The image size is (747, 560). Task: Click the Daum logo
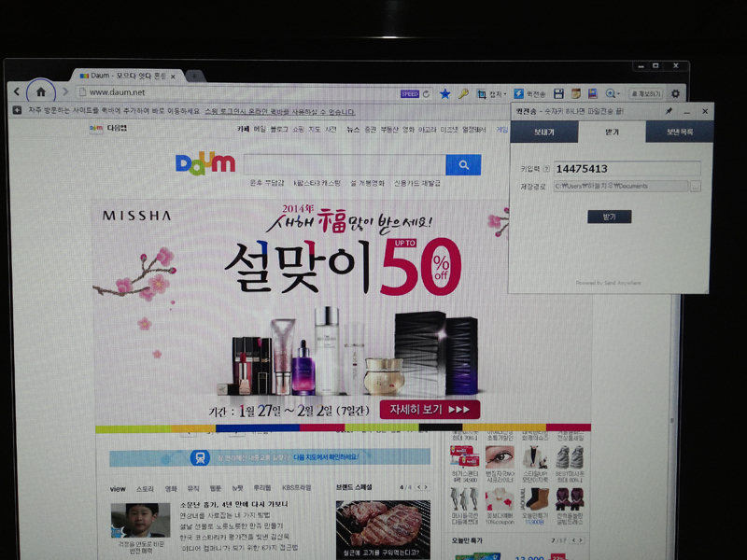pyautogui.click(x=205, y=164)
